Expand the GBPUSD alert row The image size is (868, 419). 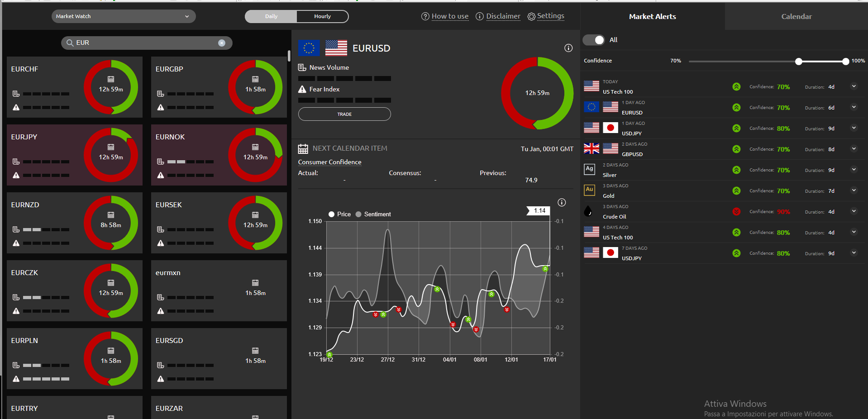click(x=854, y=149)
